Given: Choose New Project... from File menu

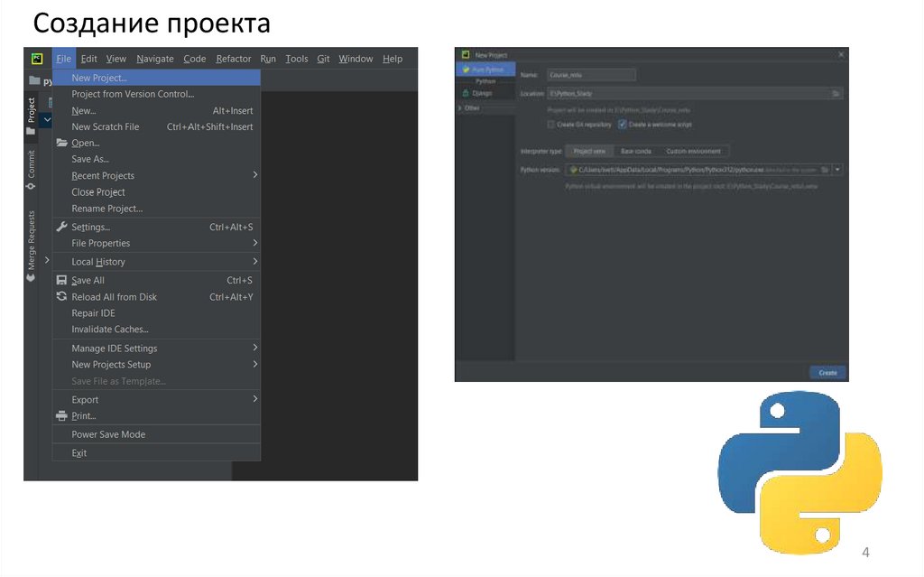Looking at the screenshot, I should click(x=156, y=78).
